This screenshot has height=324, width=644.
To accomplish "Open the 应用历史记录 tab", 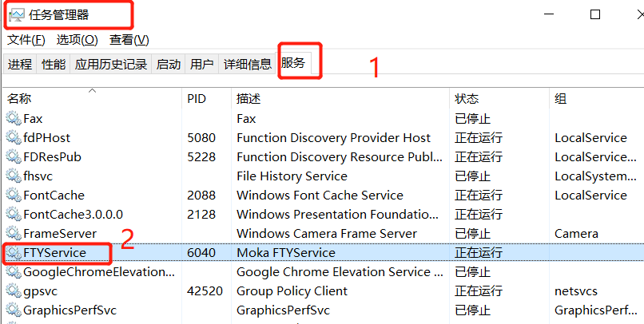I will 111,65.
